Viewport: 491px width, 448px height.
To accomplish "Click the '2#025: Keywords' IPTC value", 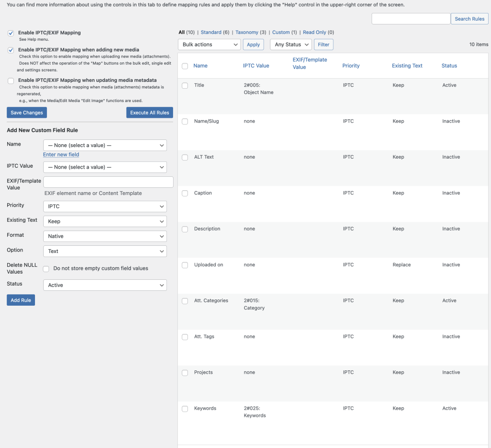I will pyautogui.click(x=255, y=412).
